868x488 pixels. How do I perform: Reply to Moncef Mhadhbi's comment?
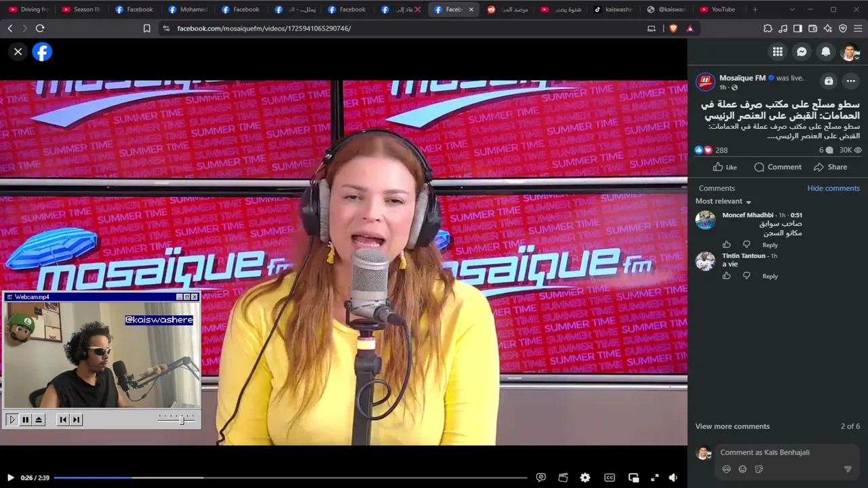(x=770, y=245)
